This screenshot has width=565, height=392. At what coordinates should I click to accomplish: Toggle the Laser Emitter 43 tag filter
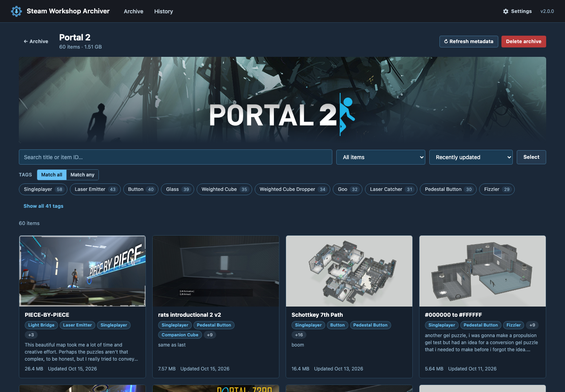pos(95,189)
